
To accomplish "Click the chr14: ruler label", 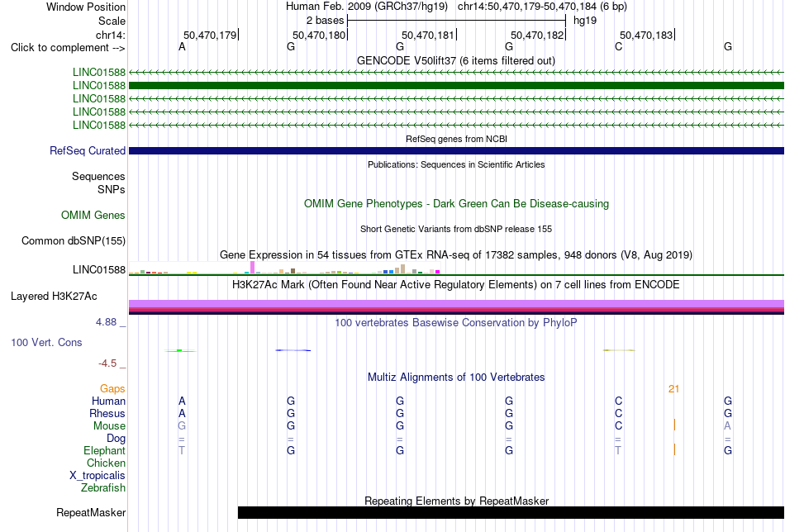I will tap(110, 35).
